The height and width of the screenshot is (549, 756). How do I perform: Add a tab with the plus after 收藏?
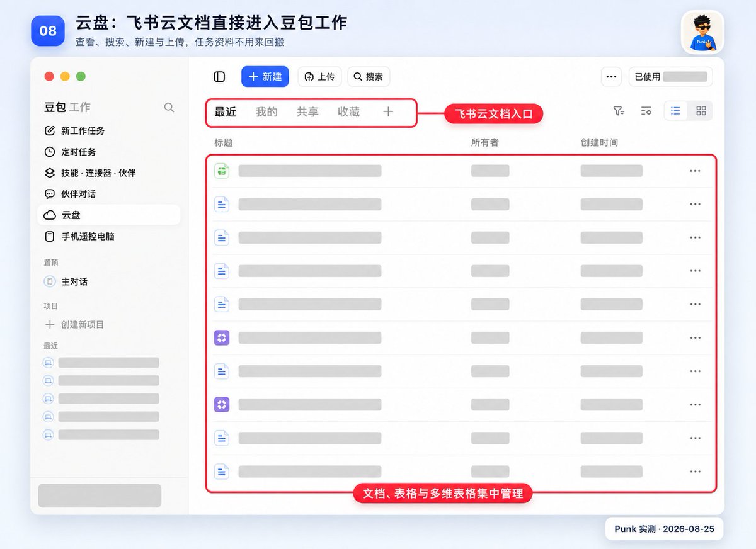pyautogui.click(x=388, y=111)
